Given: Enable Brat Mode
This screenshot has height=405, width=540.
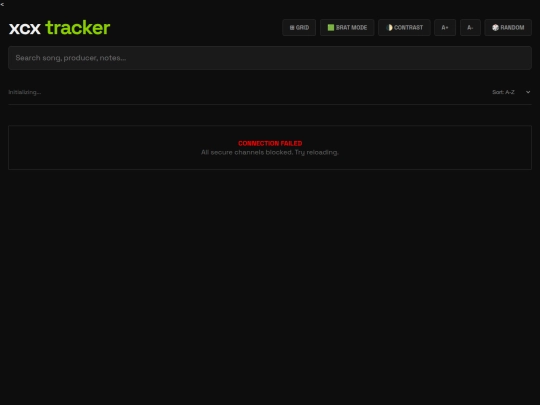Looking at the screenshot, I should (347, 28).
